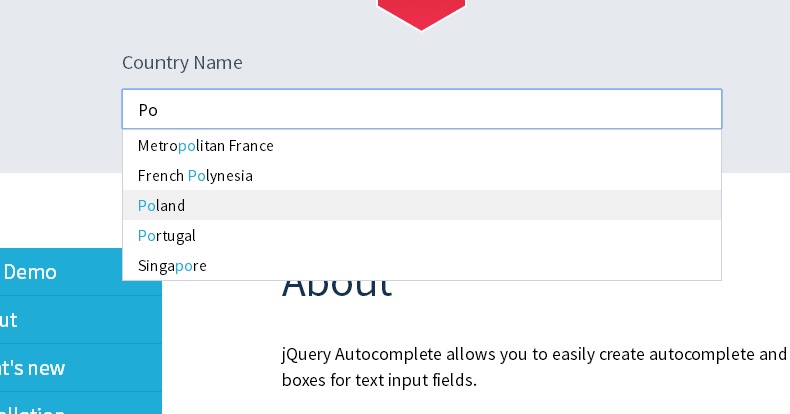Viewport: 790px width, 414px height.
Task: Pick the highlighted Poland suggestion
Action: coord(162,206)
